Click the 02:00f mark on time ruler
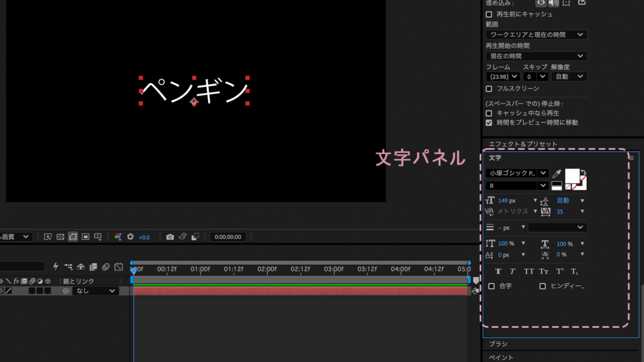644x362 pixels. [267, 269]
